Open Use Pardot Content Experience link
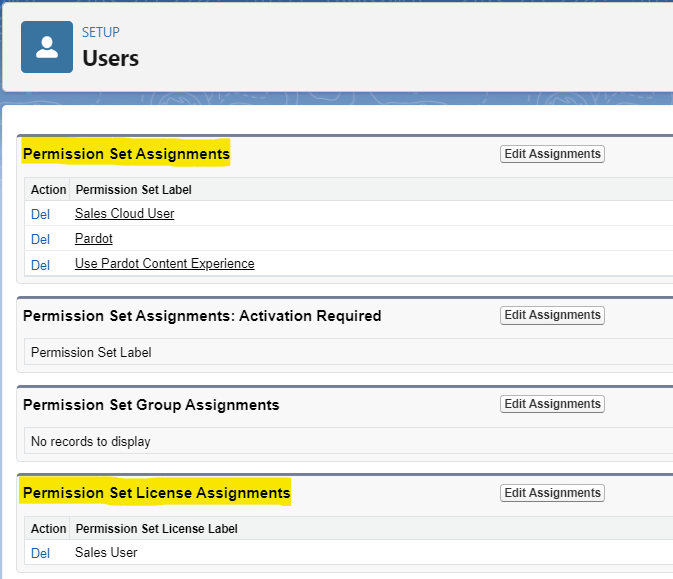Image resolution: width=673 pixels, height=579 pixels. pyautogui.click(x=164, y=263)
